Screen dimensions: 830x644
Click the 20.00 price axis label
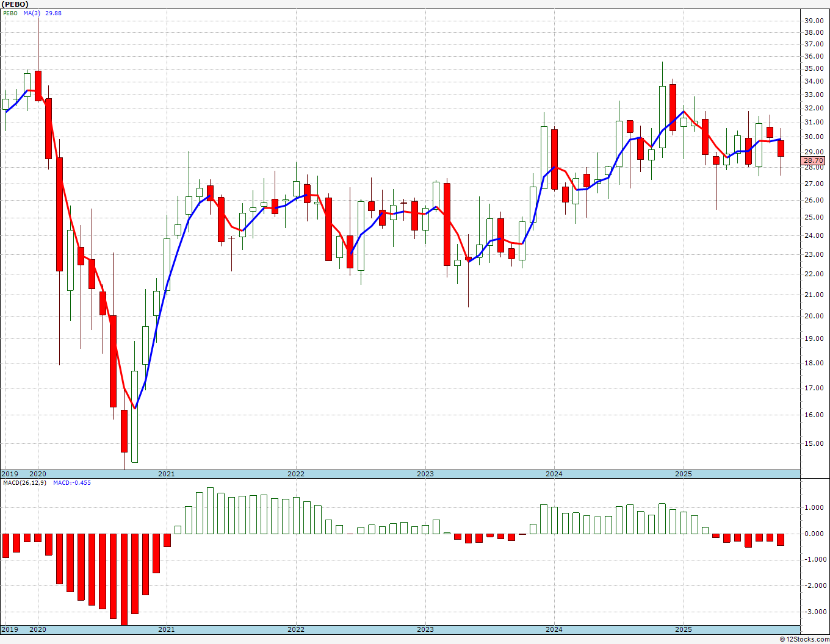click(x=814, y=316)
